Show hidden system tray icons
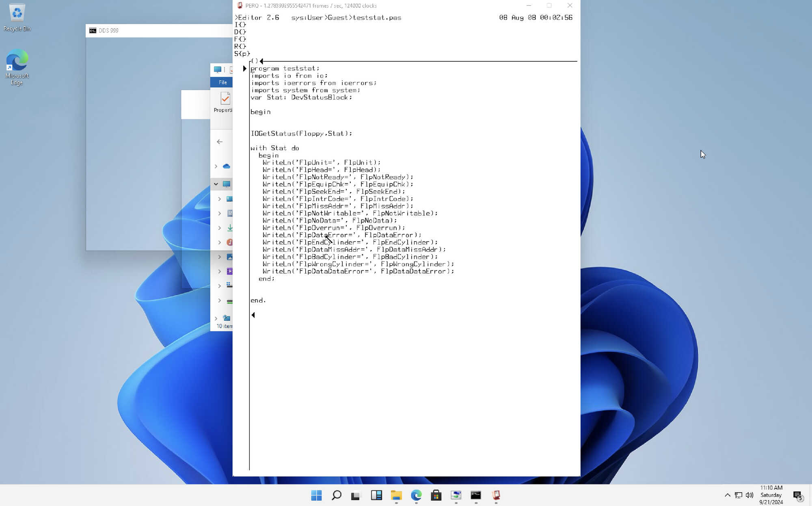The height and width of the screenshot is (506, 812). (727, 495)
